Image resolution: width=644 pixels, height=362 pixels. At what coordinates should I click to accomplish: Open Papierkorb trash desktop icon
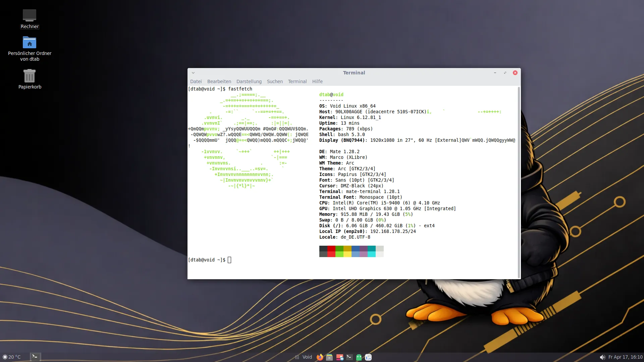coord(30,76)
